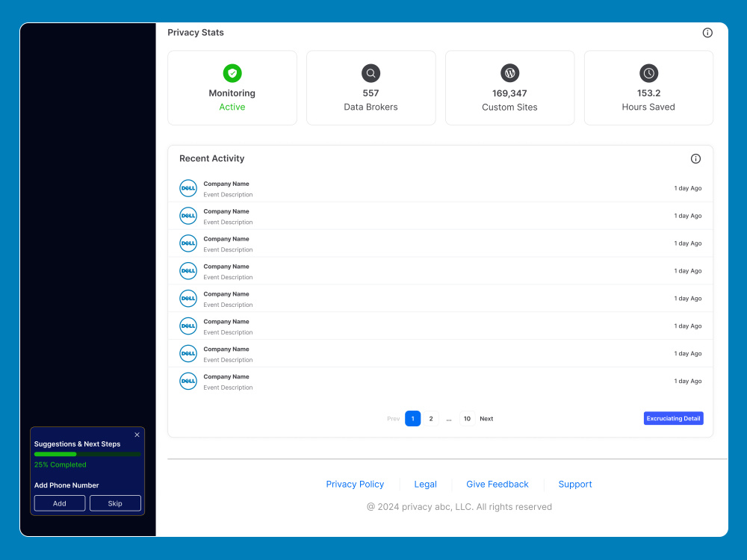This screenshot has height=560, width=747.
Task: Click the Custom Sites WordPress icon
Action: pos(509,73)
